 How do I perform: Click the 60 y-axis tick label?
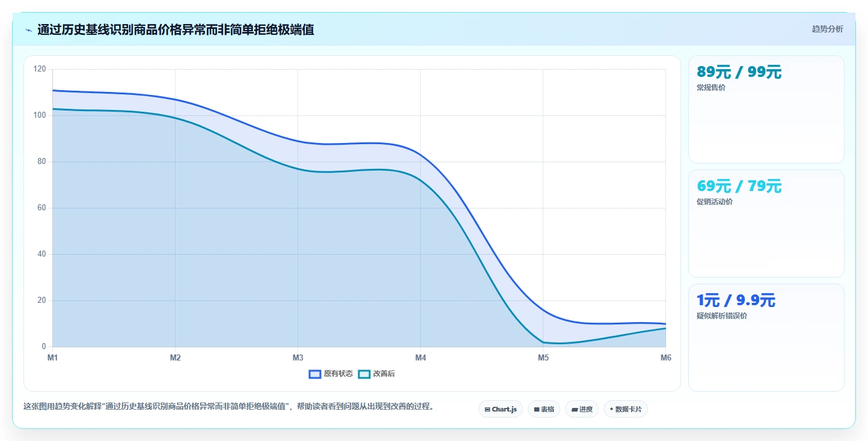(x=41, y=208)
